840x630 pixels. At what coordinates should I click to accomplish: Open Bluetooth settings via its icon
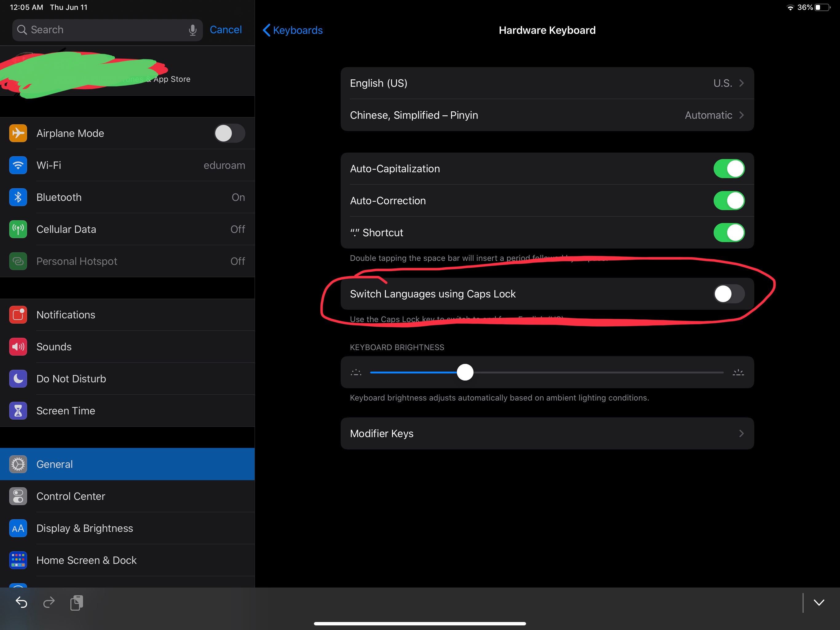tap(18, 197)
